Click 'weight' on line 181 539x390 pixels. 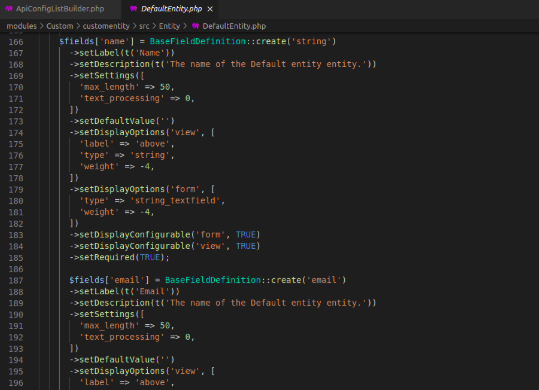click(x=99, y=212)
